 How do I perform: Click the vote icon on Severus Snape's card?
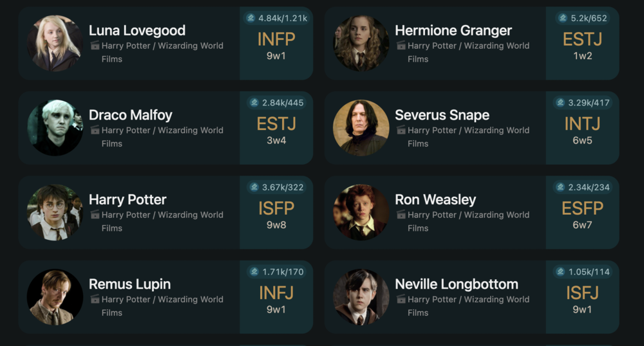[560, 103]
